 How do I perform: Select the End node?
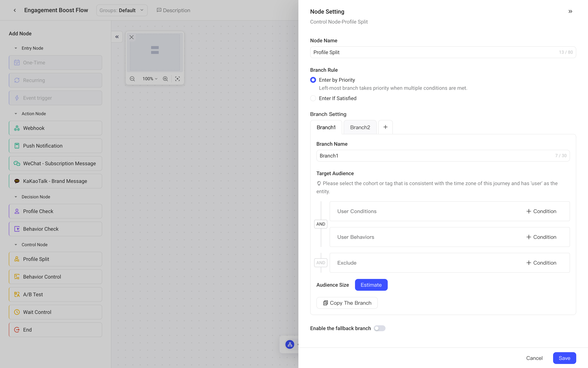click(x=55, y=330)
